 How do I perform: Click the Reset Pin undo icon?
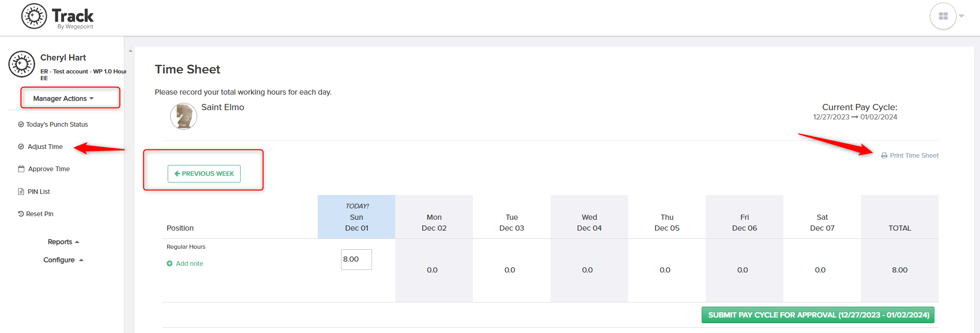click(x=21, y=214)
